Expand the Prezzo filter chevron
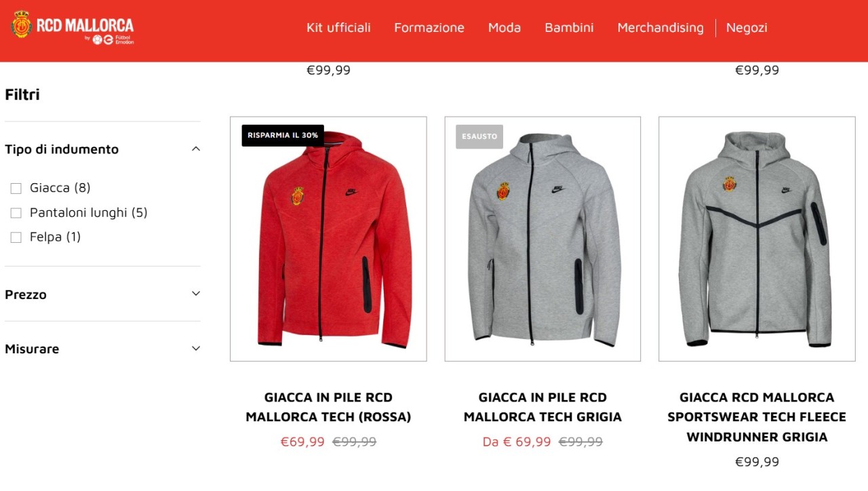The height and width of the screenshot is (491, 868). pyautogui.click(x=196, y=294)
